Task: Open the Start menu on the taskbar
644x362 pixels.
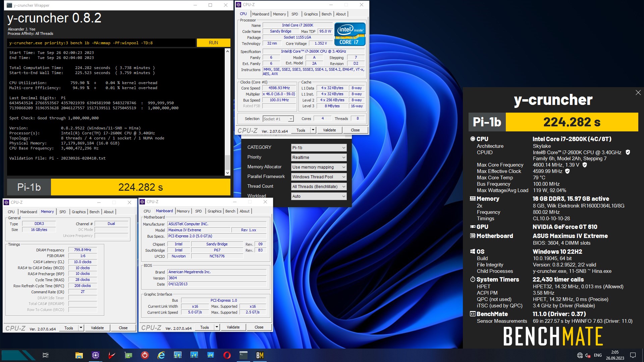Action: click(x=18, y=355)
